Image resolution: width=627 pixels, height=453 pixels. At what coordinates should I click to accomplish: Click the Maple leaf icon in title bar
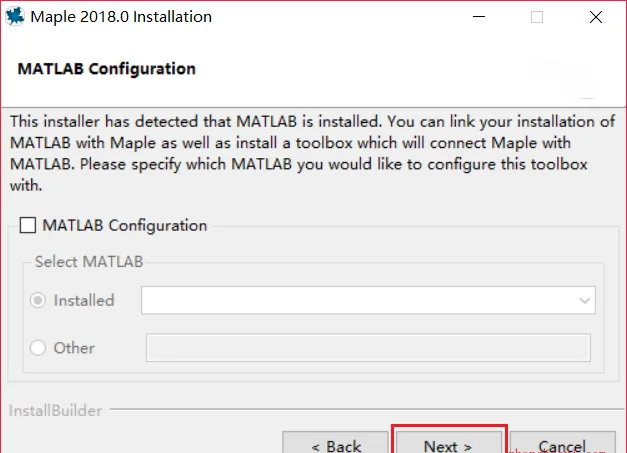[15, 17]
